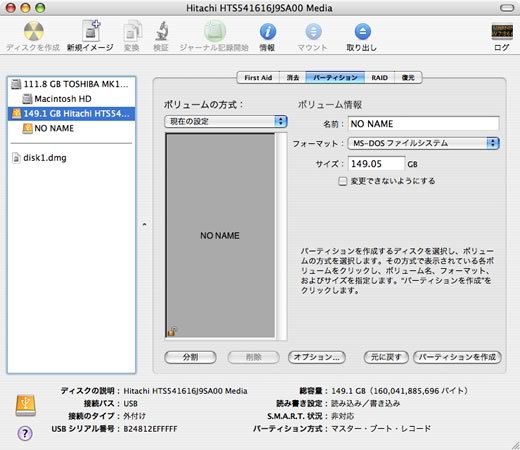Click the オプション... options button
The height and width of the screenshot is (450, 520).
click(317, 357)
